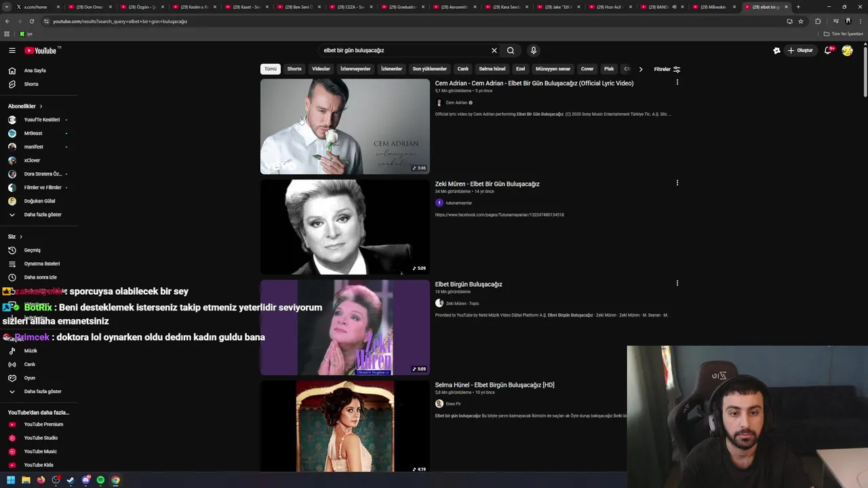This screenshot has width=868, height=488.
Task: Open the notifications bell
Action: pyautogui.click(x=828, y=50)
